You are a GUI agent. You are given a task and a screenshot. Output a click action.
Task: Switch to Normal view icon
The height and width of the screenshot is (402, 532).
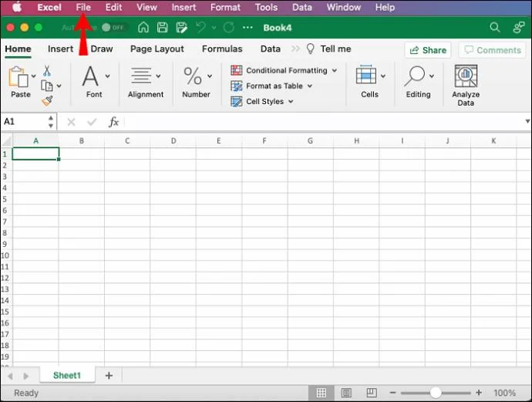pos(322,393)
